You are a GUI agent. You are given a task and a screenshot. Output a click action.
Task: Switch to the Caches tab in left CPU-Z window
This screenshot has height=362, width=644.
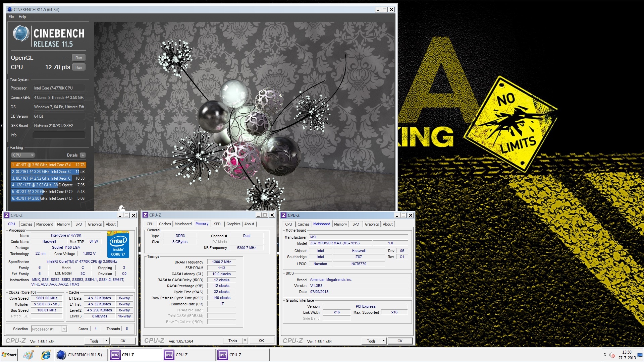[x=26, y=224]
